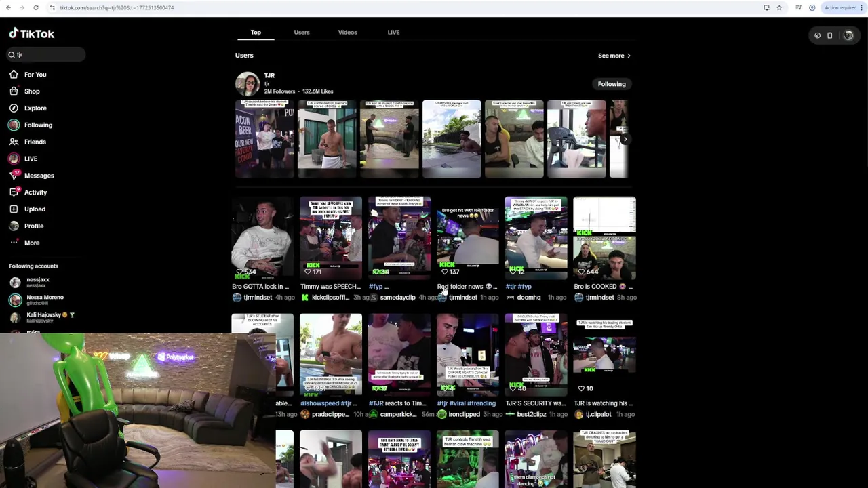Open '#showspeed #tjr' video

click(331, 354)
